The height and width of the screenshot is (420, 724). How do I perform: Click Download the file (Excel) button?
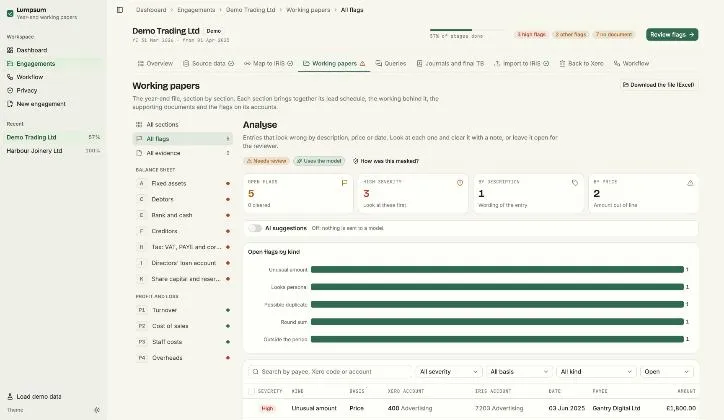[x=658, y=85]
